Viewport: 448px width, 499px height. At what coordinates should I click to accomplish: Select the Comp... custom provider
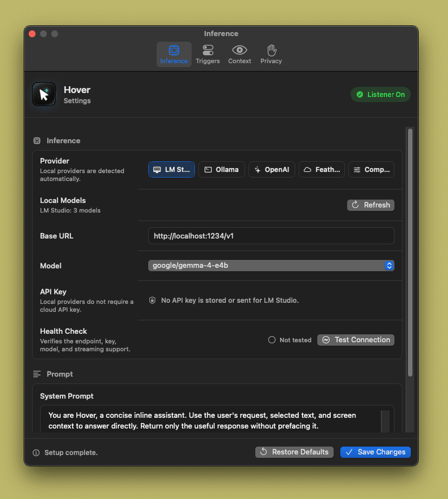[x=371, y=170]
